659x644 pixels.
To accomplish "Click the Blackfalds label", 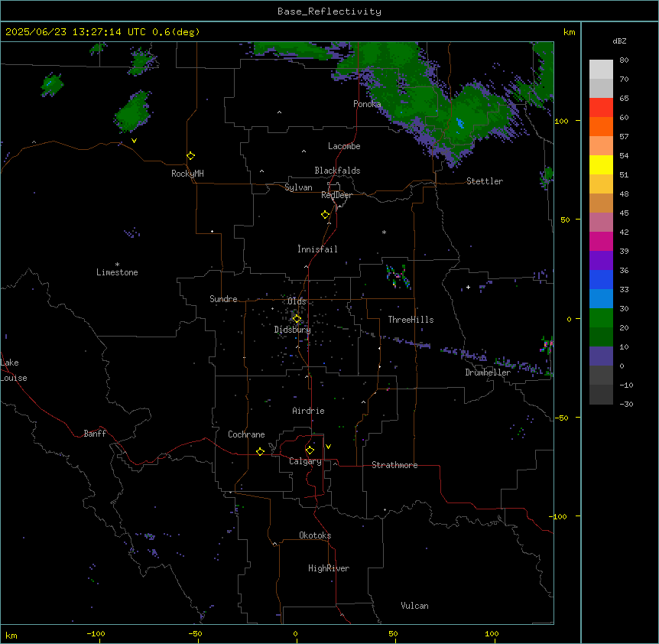I will click(337, 171).
